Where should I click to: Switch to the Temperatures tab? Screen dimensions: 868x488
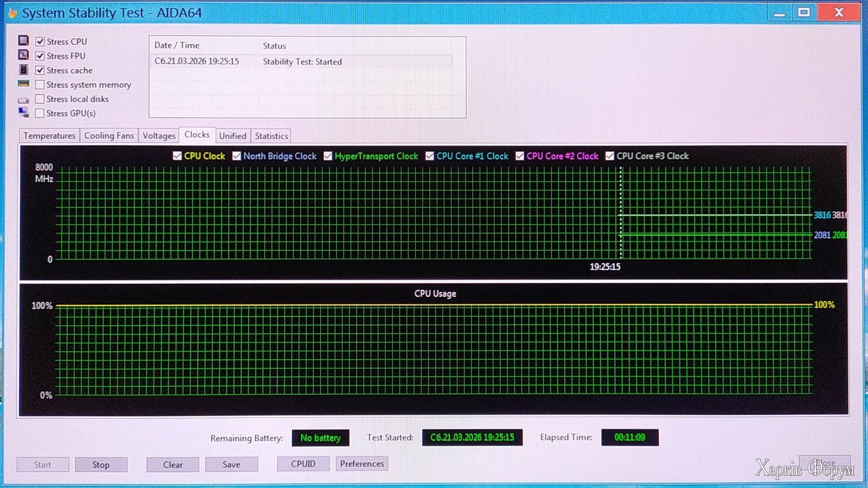[x=49, y=136]
